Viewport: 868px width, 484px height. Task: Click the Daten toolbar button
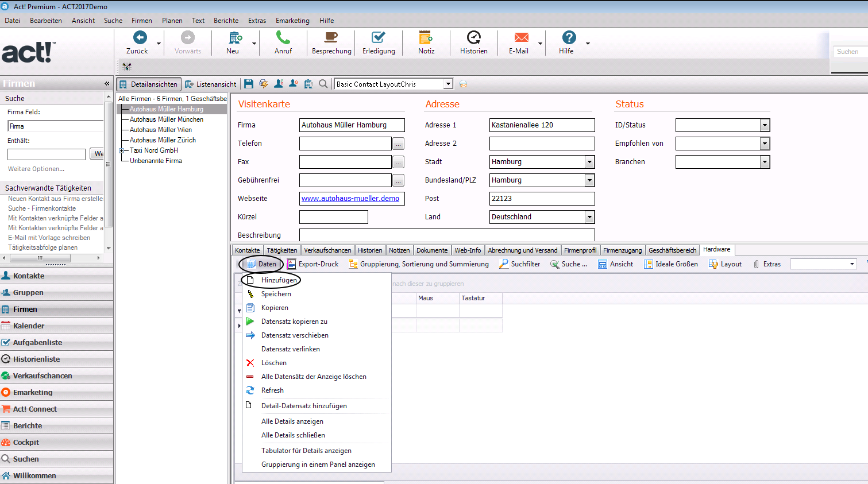pos(261,264)
